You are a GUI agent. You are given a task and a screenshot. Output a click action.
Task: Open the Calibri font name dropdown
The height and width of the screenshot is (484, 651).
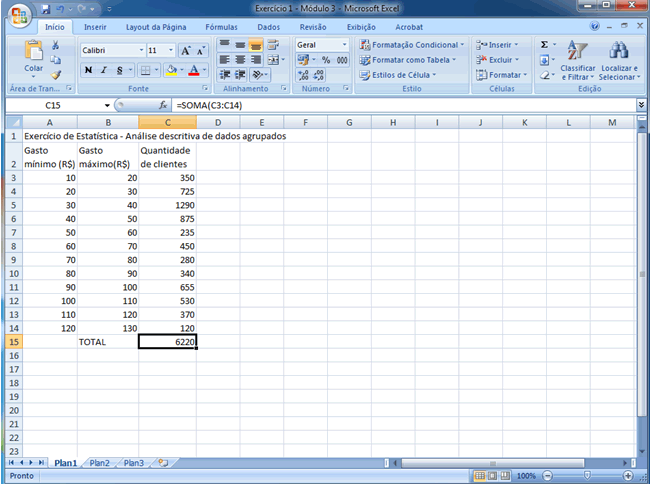pos(139,49)
